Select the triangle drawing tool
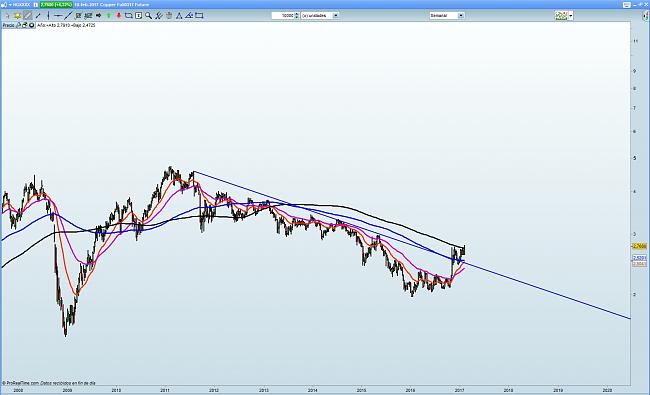650x395 pixels. [179, 16]
